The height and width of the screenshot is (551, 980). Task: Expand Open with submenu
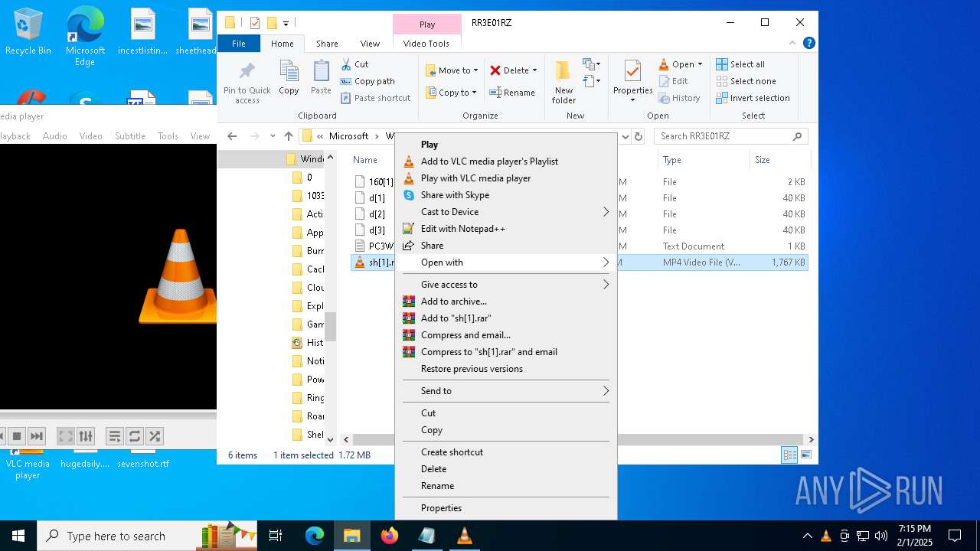pyautogui.click(x=505, y=262)
